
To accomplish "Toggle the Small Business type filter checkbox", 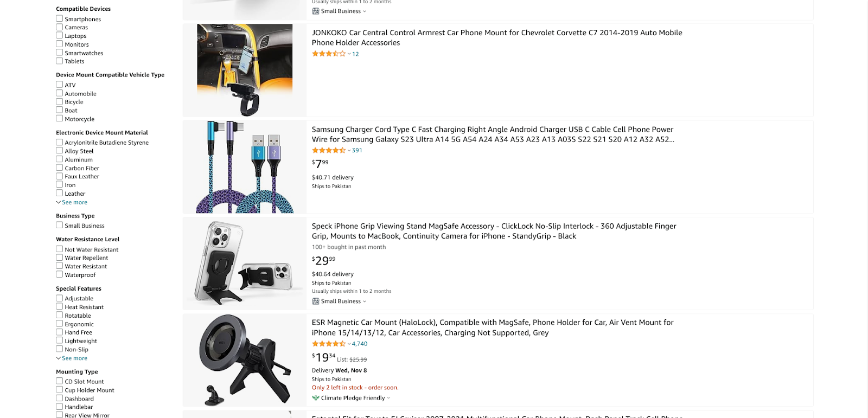I will pos(59,225).
